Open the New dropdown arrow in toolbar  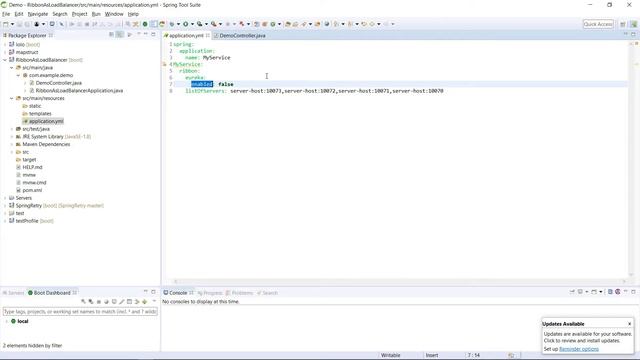click(12, 24)
